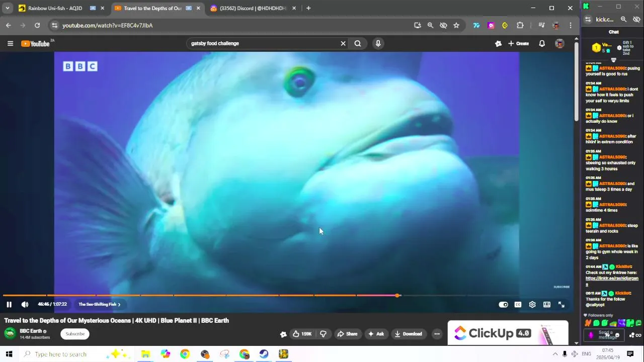Screen dimensions: 644x362
Task: Open the tab search dropdown arrow
Action: (7, 8)
